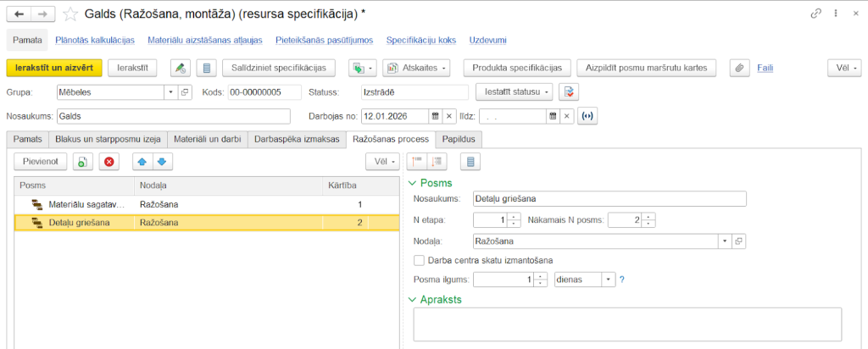Click the Ierakstīt un aizvērt button

click(x=54, y=68)
